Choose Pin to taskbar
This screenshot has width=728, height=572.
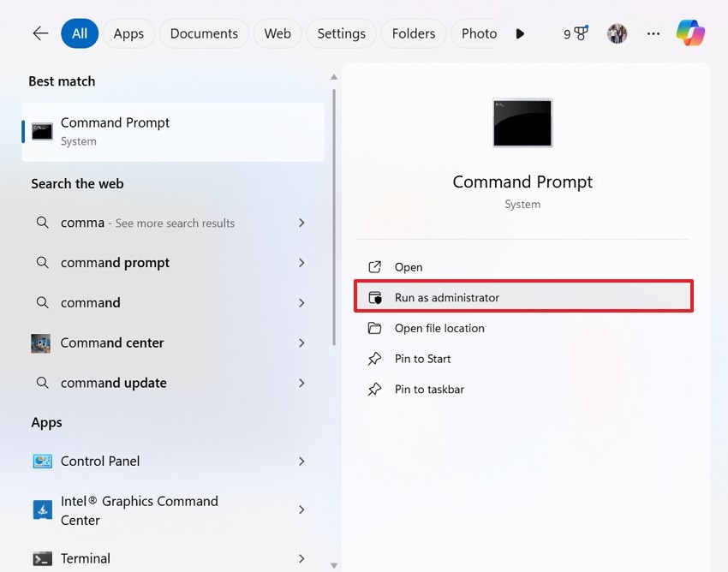[x=523, y=390]
